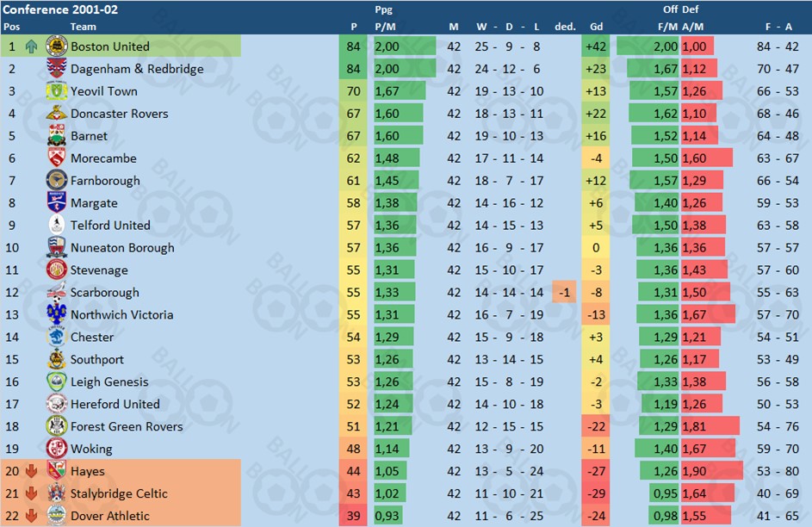Click the Boston United club crest

tap(57, 46)
